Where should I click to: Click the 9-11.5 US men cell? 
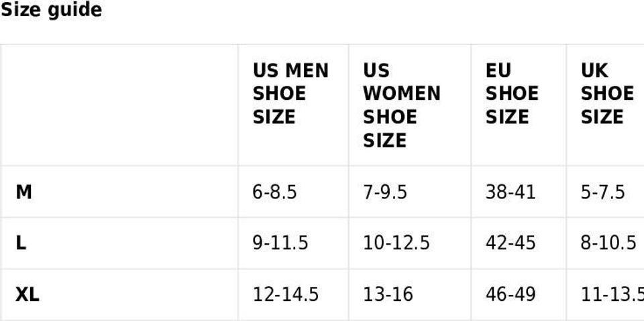pyautogui.click(x=280, y=243)
